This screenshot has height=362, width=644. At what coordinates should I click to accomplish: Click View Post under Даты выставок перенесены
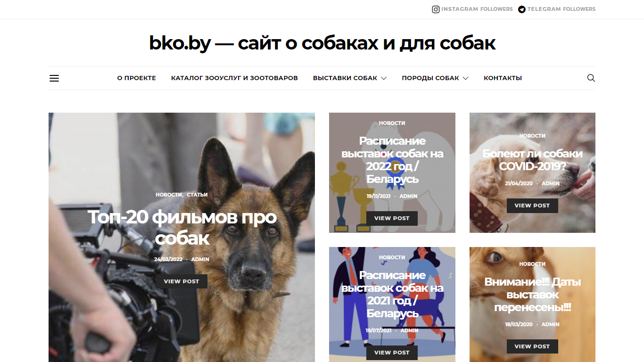click(532, 346)
